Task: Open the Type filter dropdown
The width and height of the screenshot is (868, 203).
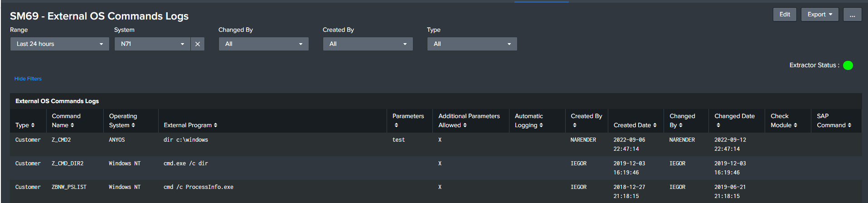Action: [x=472, y=44]
